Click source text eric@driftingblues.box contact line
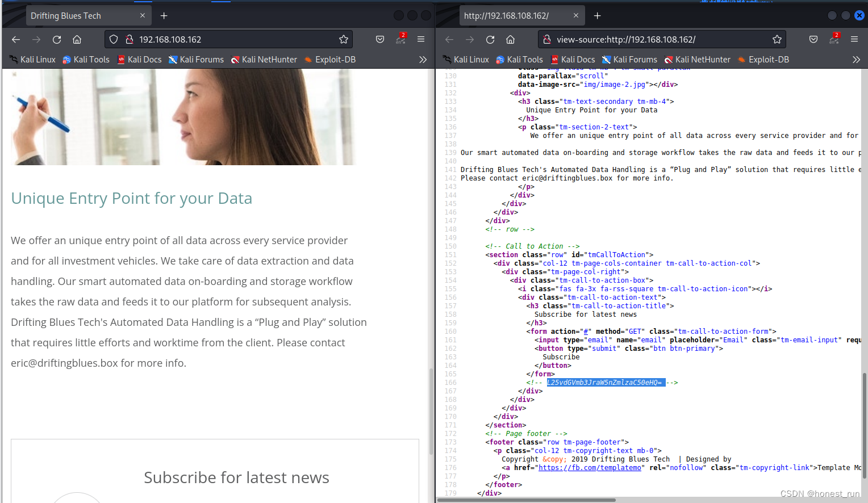868x503 pixels. (567, 178)
